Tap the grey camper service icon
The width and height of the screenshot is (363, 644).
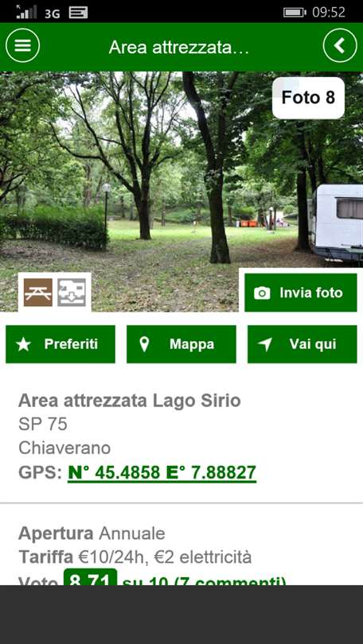[x=72, y=293]
